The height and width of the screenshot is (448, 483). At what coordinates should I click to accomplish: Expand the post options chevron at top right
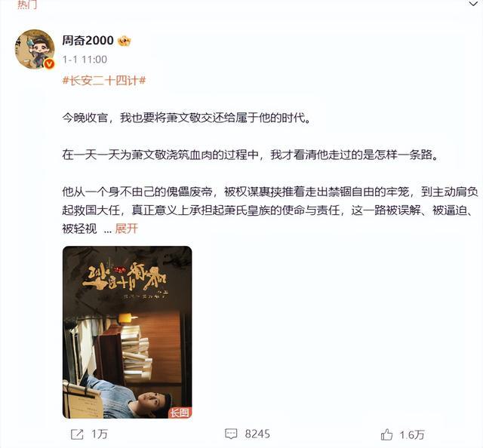473,4
